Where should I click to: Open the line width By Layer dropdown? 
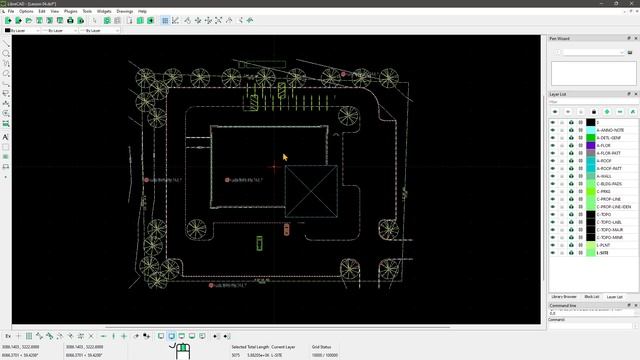pyautogui.click(x=60, y=31)
